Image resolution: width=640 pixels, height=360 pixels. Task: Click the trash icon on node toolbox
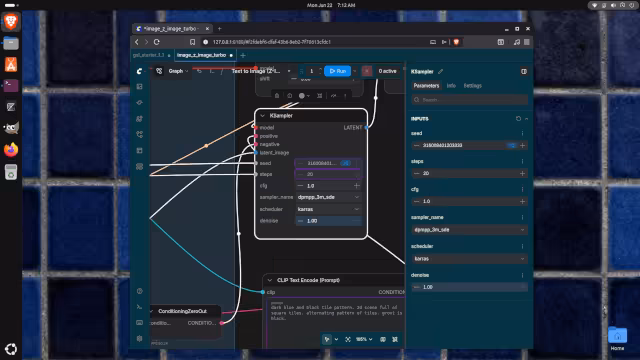click(277, 96)
